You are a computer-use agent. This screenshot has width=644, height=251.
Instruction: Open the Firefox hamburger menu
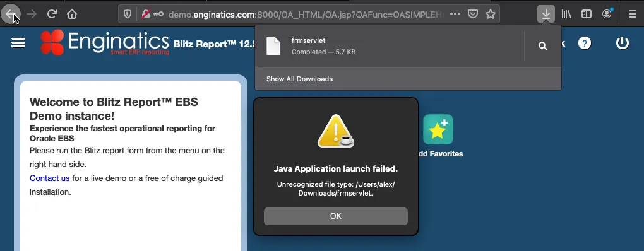633,14
